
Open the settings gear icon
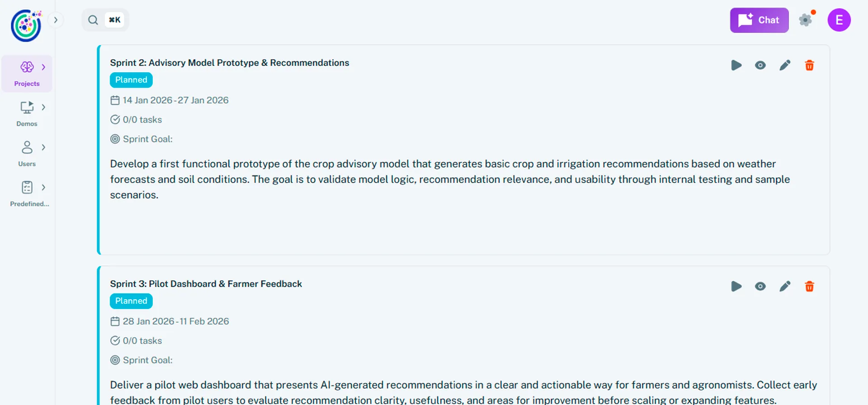click(x=806, y=20)
